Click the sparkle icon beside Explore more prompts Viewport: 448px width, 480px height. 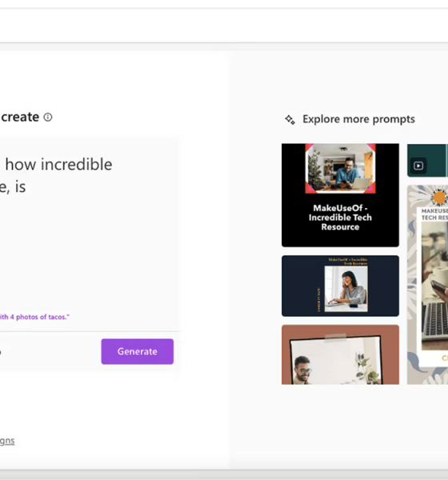click(x=290, y=119)
